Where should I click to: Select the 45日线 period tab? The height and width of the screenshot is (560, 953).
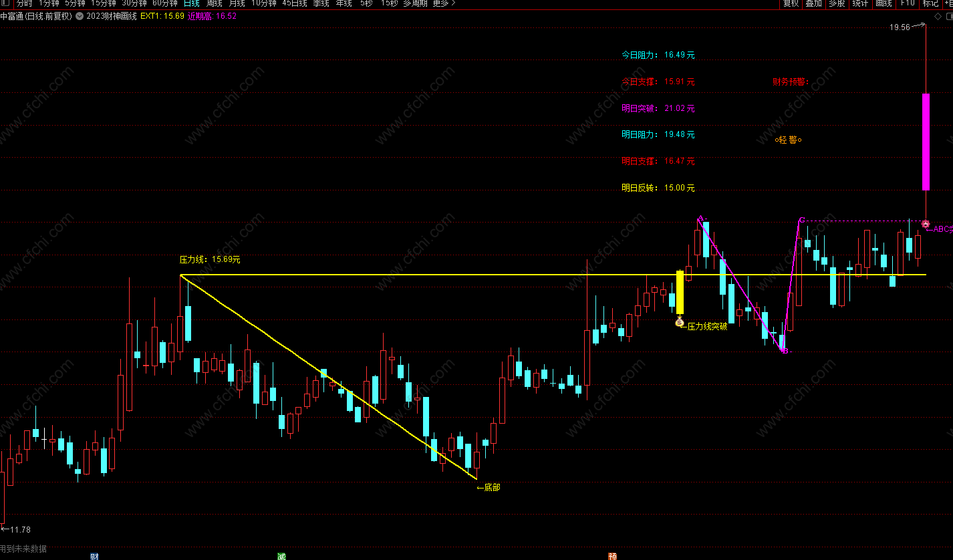[295, 3]
